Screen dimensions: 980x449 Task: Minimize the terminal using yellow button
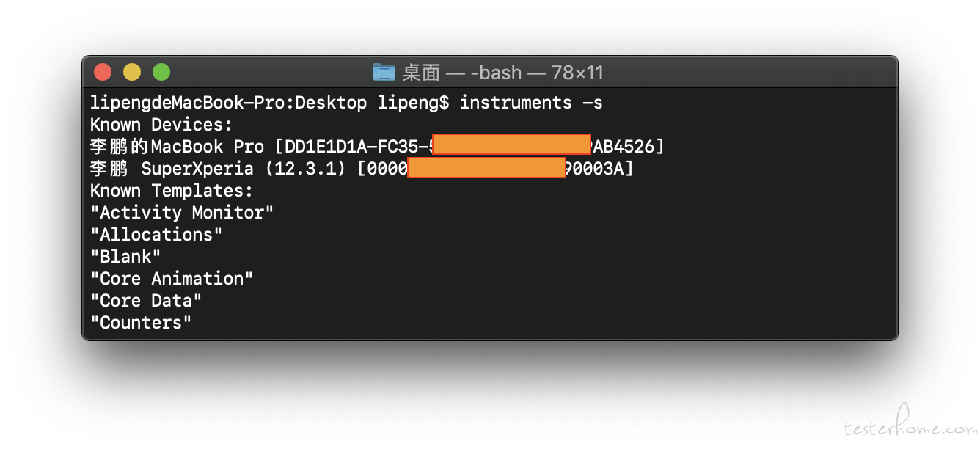132,72
